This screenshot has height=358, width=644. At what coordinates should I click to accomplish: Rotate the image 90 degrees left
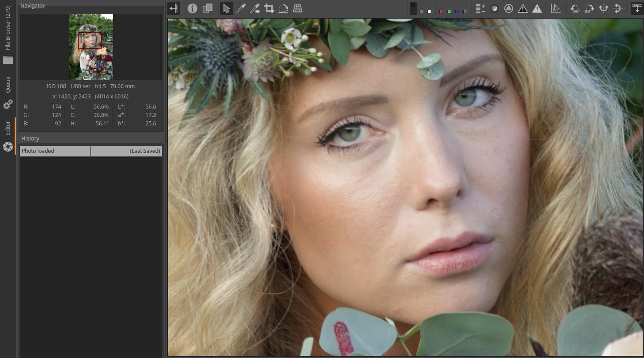tap(575, 8)
